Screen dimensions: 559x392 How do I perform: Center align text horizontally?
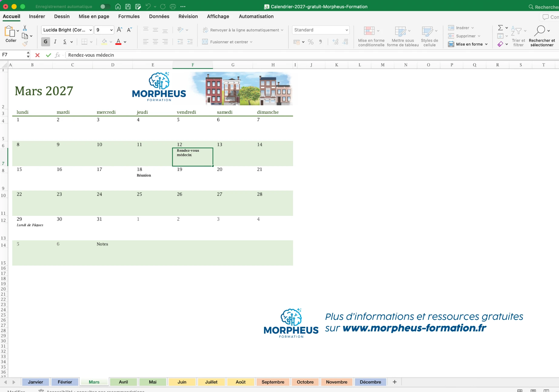(x=156, y=42)
